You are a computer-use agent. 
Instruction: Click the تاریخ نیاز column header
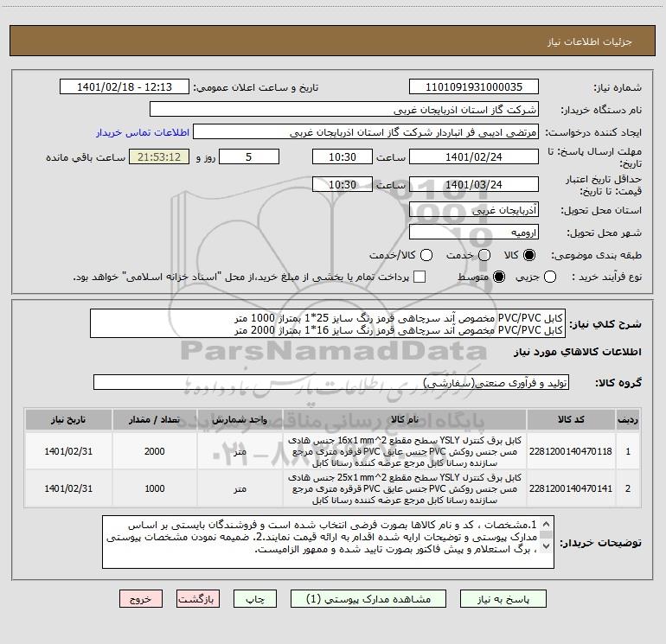click(68, 419)
